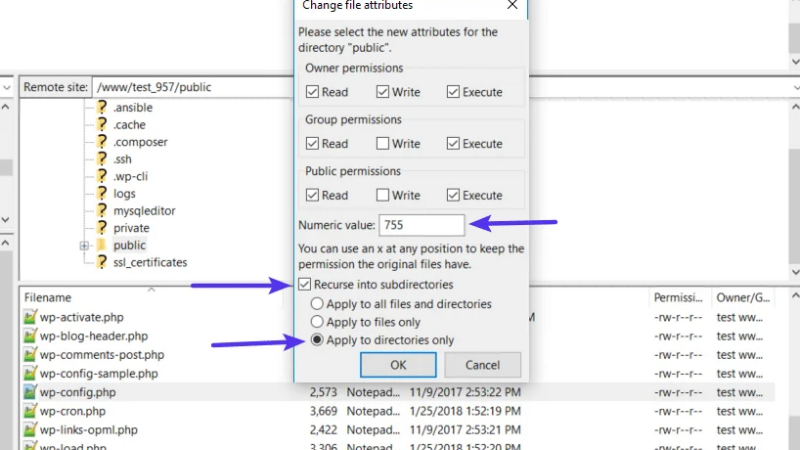Select .composer in remote tree

coord(140,142)
